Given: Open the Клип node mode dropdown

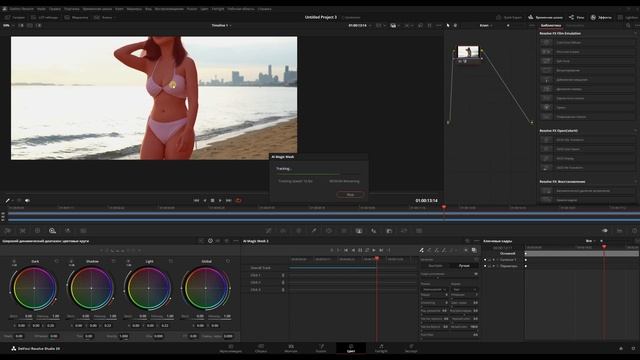Looking at the screenshot, I should pos(485,25).
